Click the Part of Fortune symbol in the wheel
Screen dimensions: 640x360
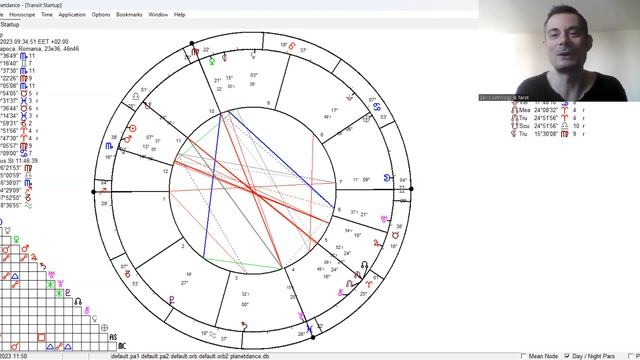[367, 119]
